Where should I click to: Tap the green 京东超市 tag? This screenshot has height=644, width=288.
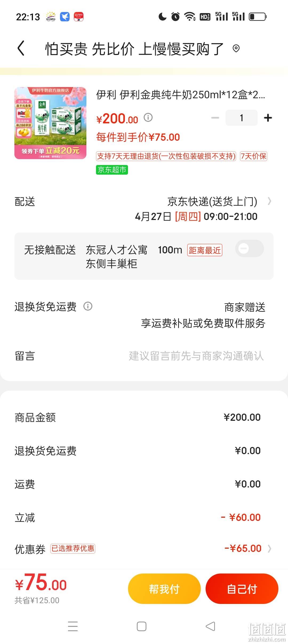pyautogui.click(x=112, y=170)
